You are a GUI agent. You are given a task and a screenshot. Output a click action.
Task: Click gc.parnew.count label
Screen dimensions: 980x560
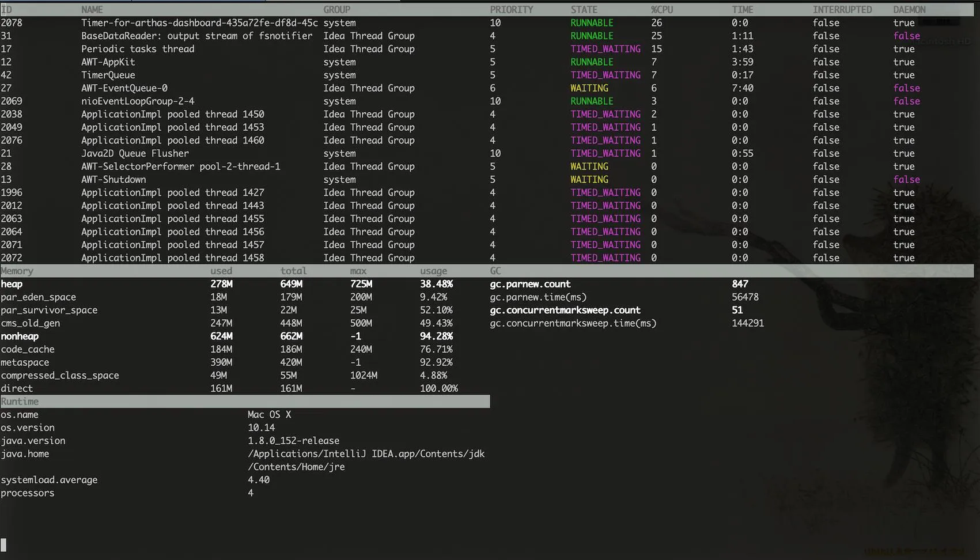pos(530,284)
